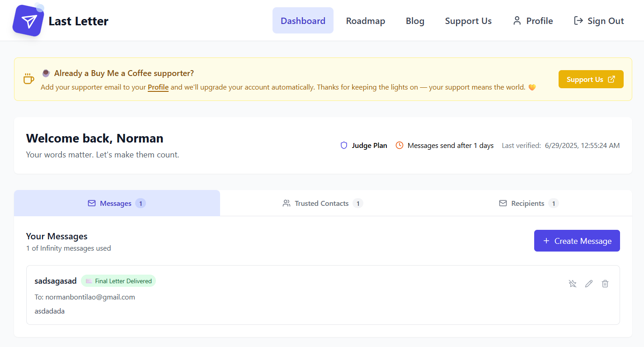Image resolution: width=644 pixels, height=347 pixels.
Task: Click the Judge Plan shield icon
Action: point(344,145)
